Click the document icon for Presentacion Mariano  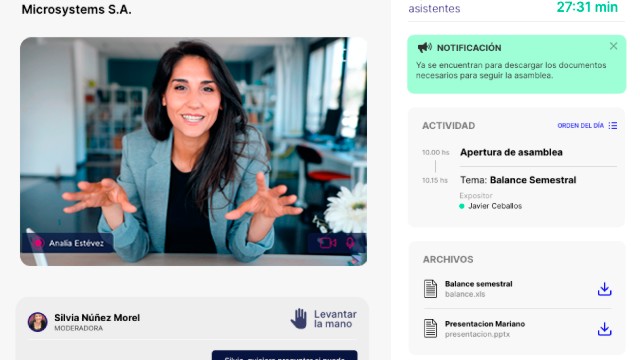point(430,329)
